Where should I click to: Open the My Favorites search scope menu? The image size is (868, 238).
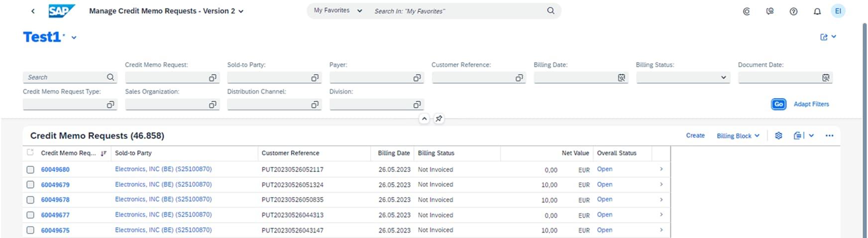click(338, 10)
